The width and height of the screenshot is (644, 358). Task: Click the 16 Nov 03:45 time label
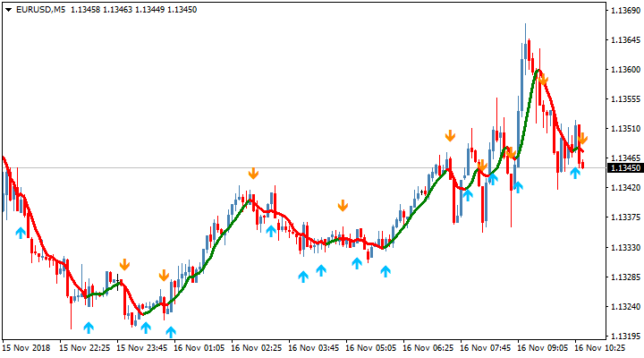click(x=313, y=348)
